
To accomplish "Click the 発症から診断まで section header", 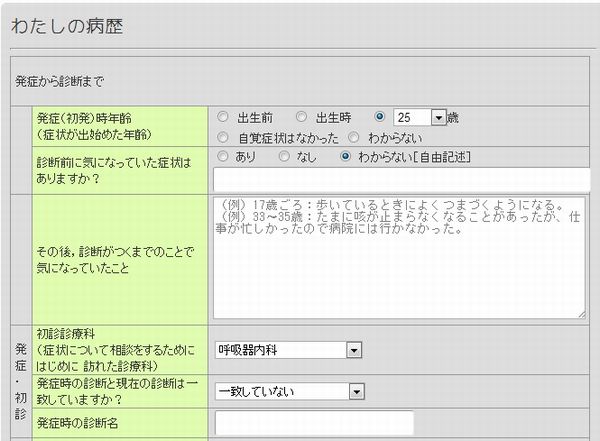I will (60, 80).
